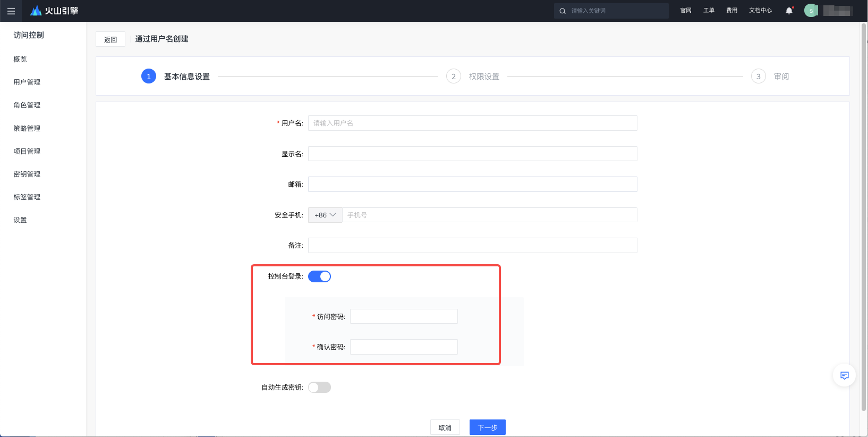The image size is (868, 437).
Task: Click the 通过用户名创建 page title
Action: tap(161, 39)
